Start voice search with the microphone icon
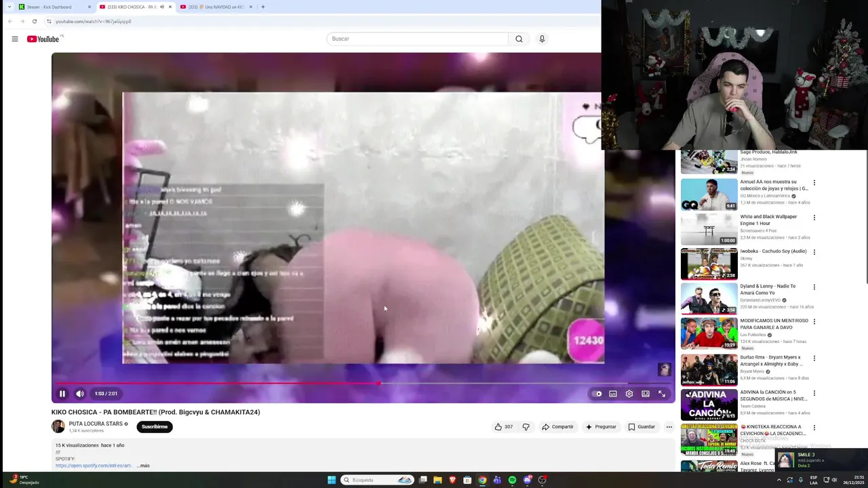The width and height of the screenshot is (868, 488). coord(542,39)
